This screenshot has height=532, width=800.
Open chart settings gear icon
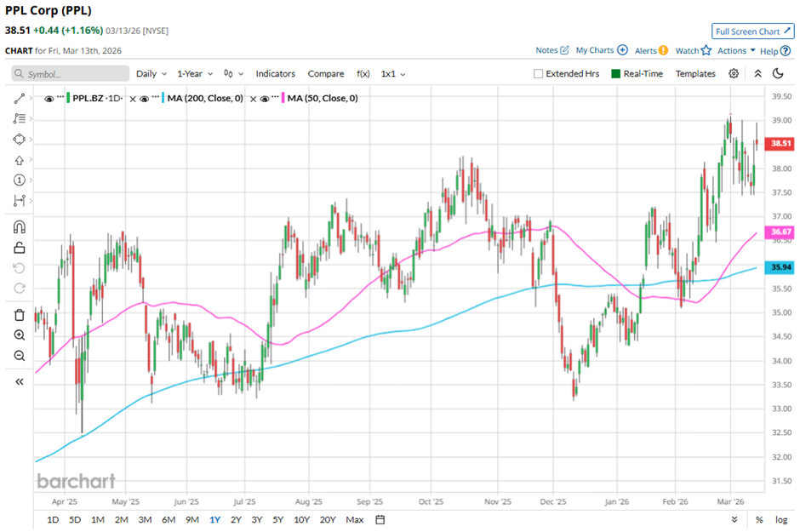734,74
